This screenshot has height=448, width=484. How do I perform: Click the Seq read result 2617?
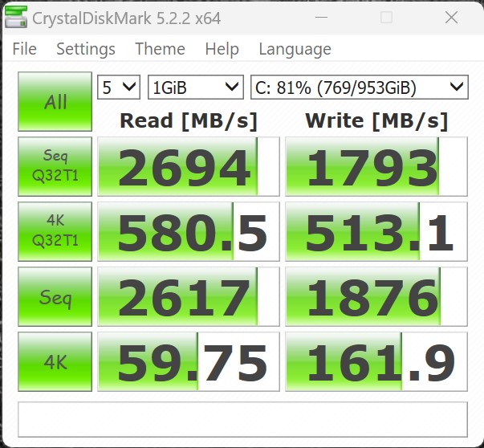click(x=189, y=296)
